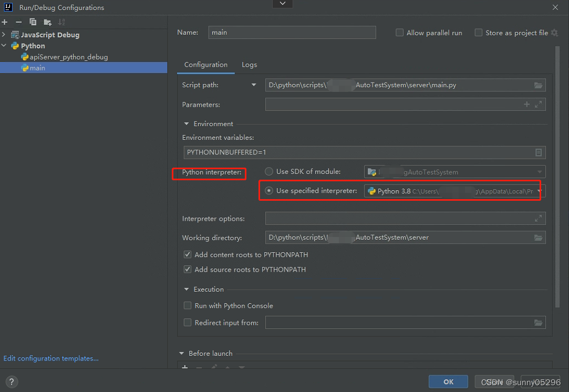Open Edit configuration templates link
This screenshot has width=569, height=392.
coord(51,358)
